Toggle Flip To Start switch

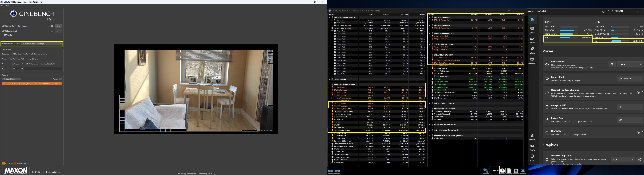(x=640, y=133)
